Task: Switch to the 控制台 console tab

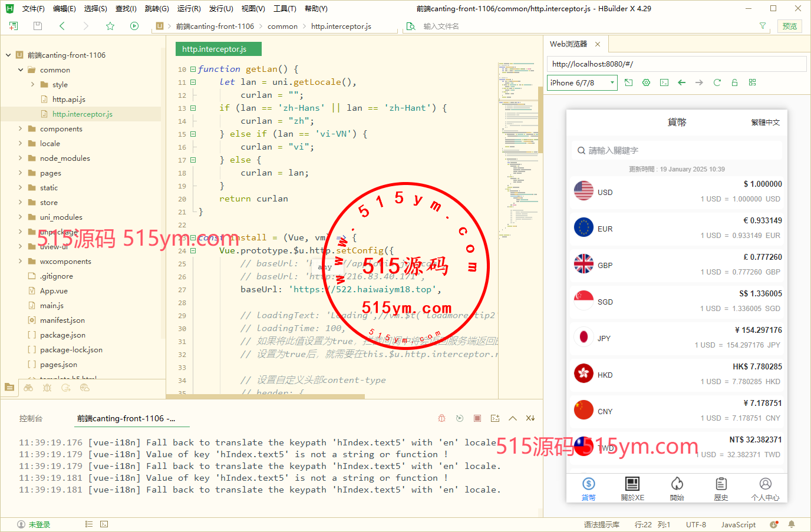Action: (x=31, y=418)
